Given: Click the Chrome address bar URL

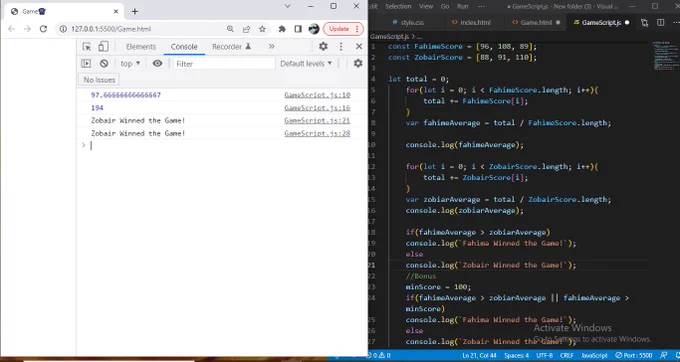Looking at the screenshot, I should [111, 29].
